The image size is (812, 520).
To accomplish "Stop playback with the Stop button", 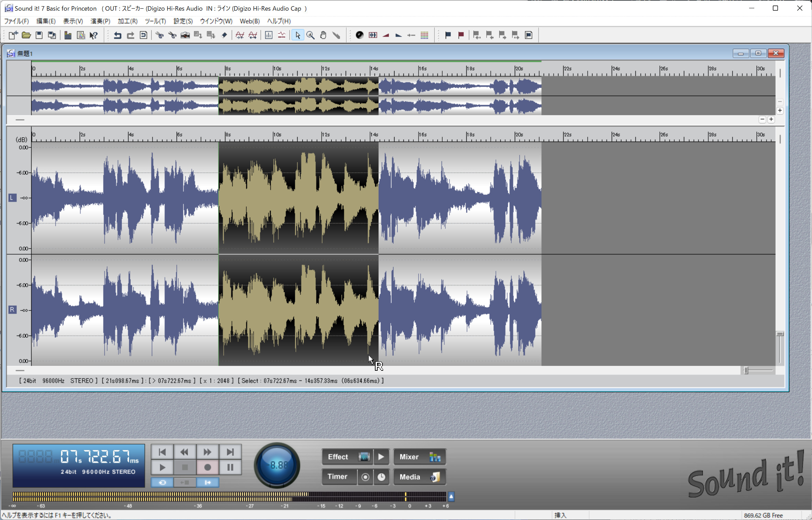I will 185,467.
